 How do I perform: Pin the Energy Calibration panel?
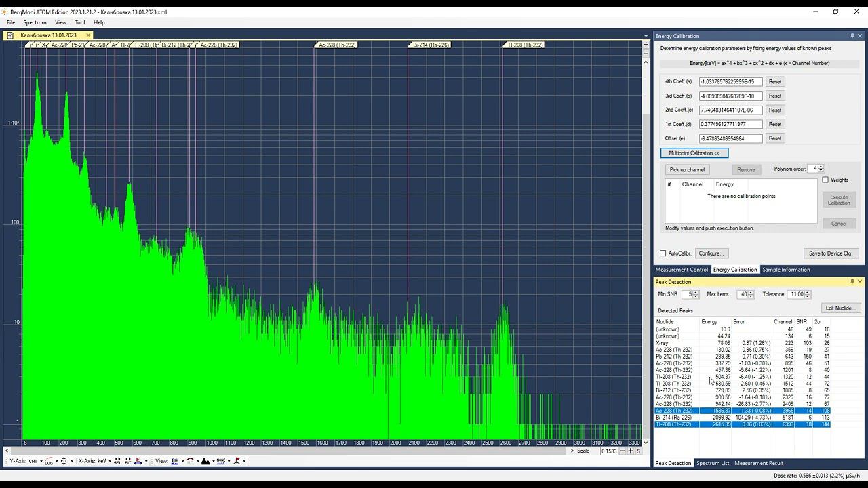click(852, 36)
